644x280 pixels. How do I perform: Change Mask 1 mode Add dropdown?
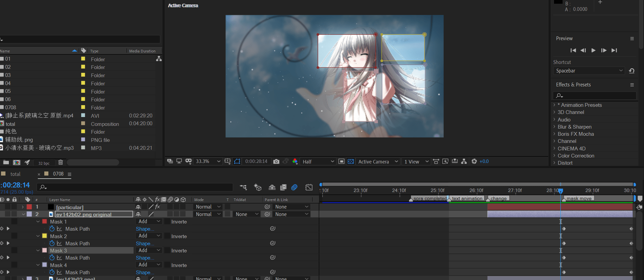[149, 221]
